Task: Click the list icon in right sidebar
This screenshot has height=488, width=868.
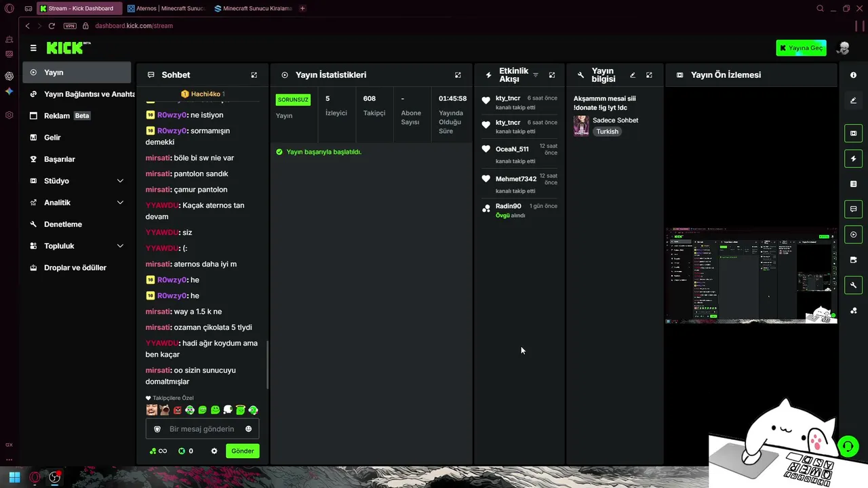Action: click(x=853, y=184)
